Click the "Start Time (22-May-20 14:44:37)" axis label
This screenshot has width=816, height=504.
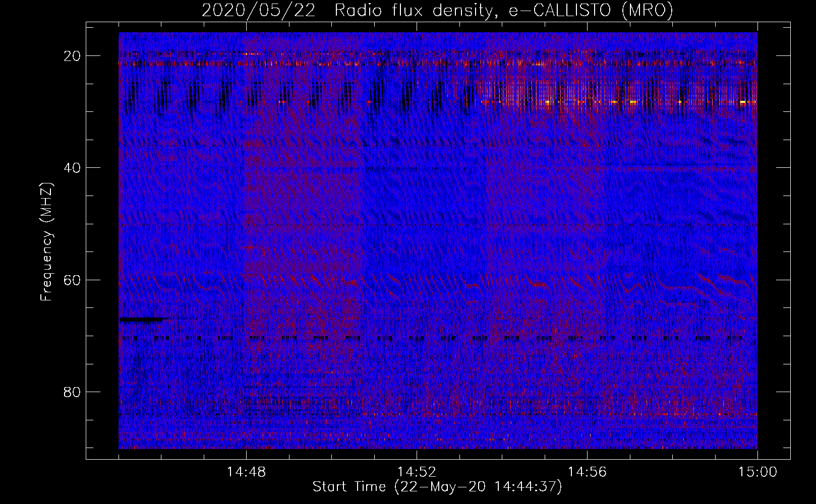437,487
